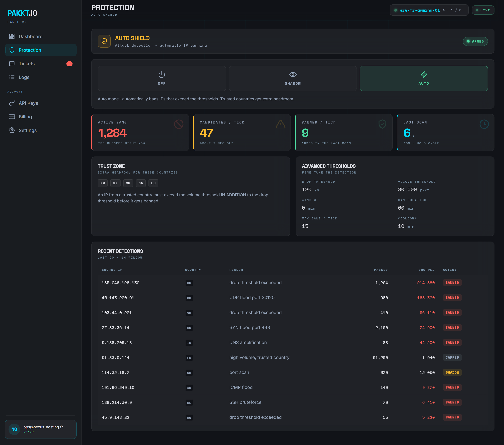
Task: Click the CH trusted country chip
Action: click(x=128, y=183)
